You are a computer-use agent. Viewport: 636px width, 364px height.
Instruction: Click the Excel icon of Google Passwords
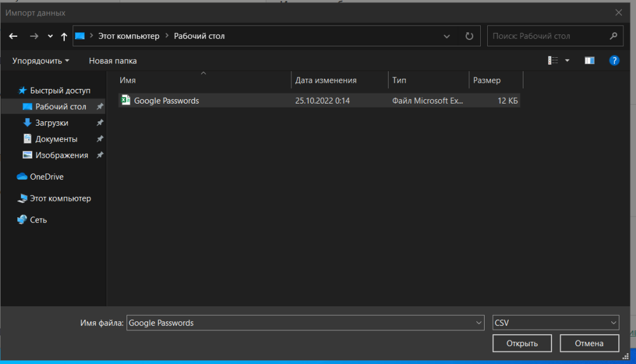click(x=126, y=100)
